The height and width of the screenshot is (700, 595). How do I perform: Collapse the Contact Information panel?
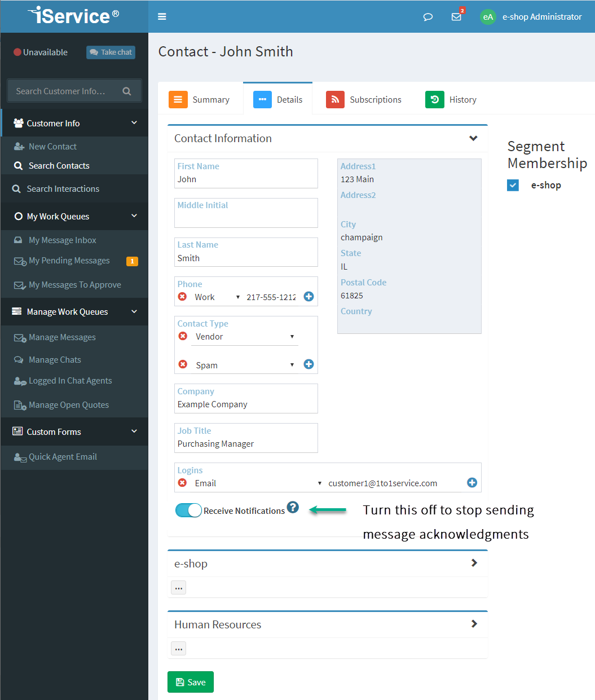(473, 138)
